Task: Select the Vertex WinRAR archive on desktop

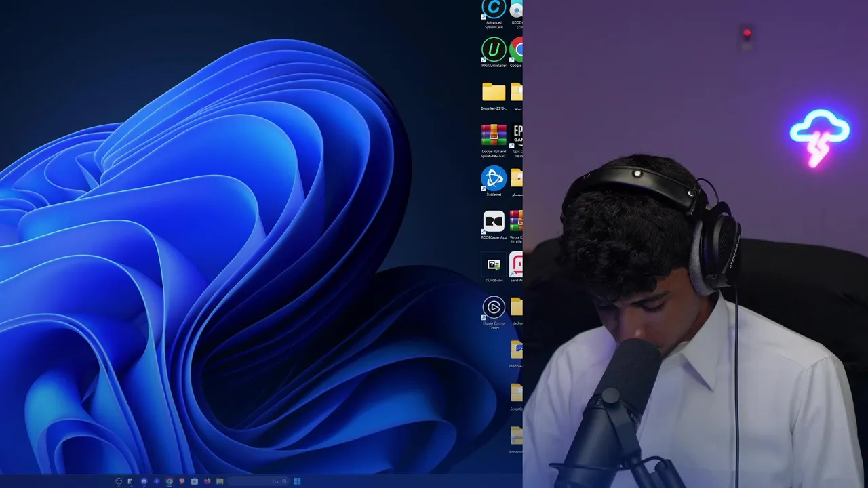Action: pyautogui.click(x=517, y=227)
